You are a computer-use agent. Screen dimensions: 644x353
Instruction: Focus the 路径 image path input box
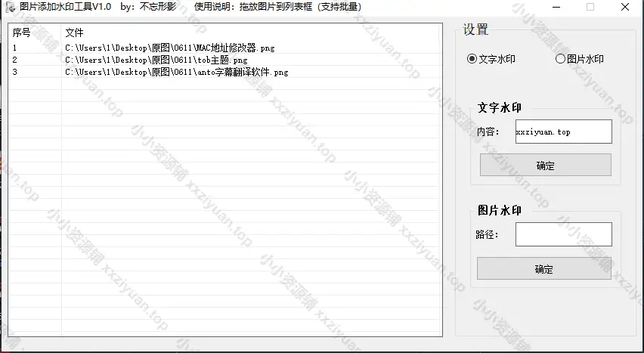[563, 234]
